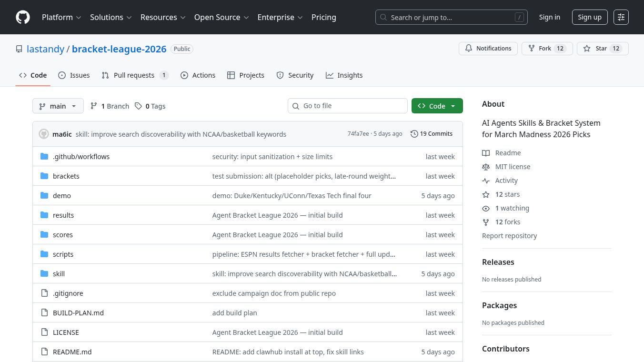Click the Readme book icon

point(486,153)
